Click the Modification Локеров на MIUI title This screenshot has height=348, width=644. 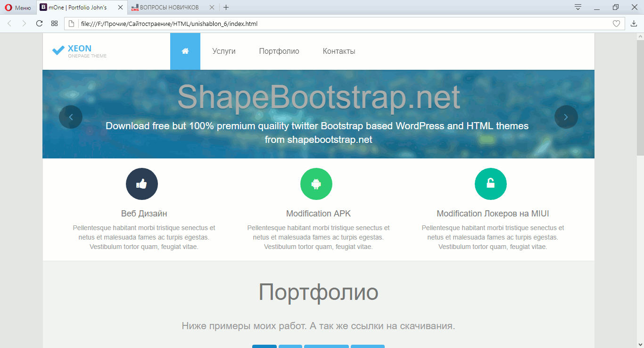click(x=493, y=214)
